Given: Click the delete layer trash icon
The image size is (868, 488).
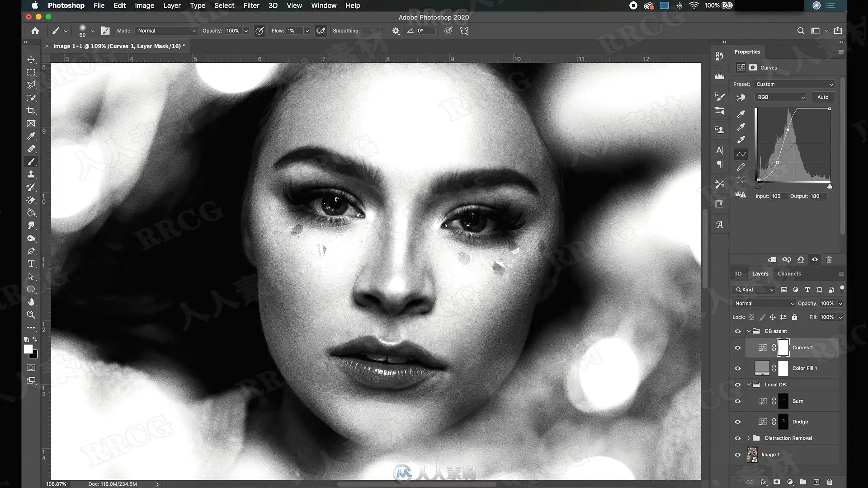Looking at the screenshot, I should point(829,482).
